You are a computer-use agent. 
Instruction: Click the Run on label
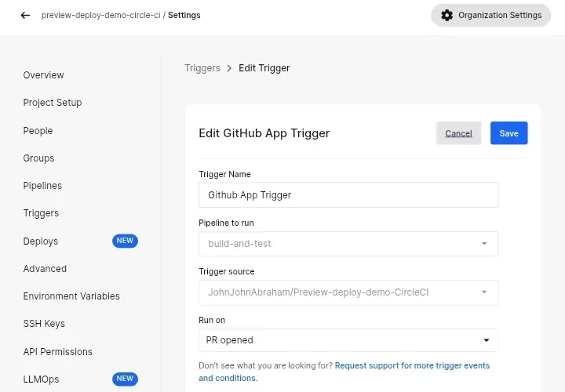coord(212,320)
